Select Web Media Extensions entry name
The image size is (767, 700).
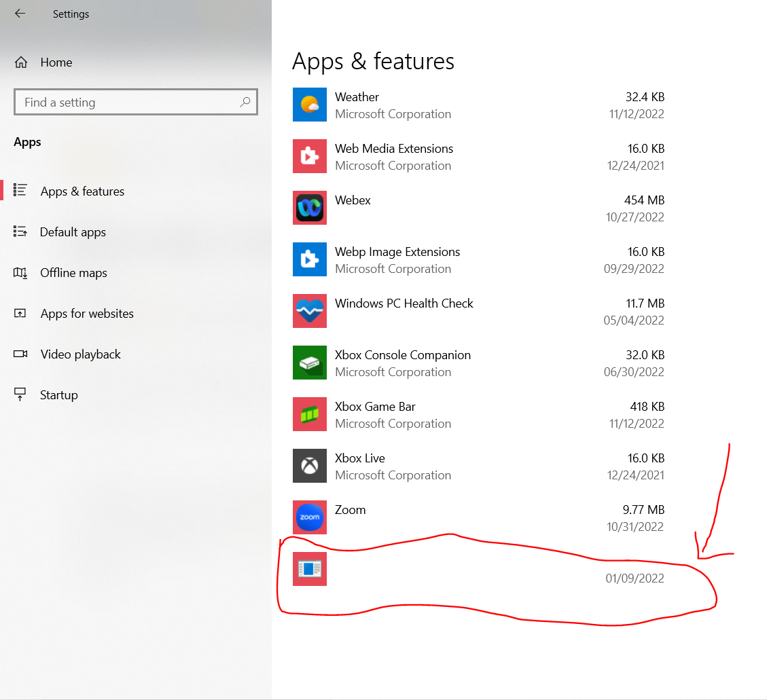point(394,149)
